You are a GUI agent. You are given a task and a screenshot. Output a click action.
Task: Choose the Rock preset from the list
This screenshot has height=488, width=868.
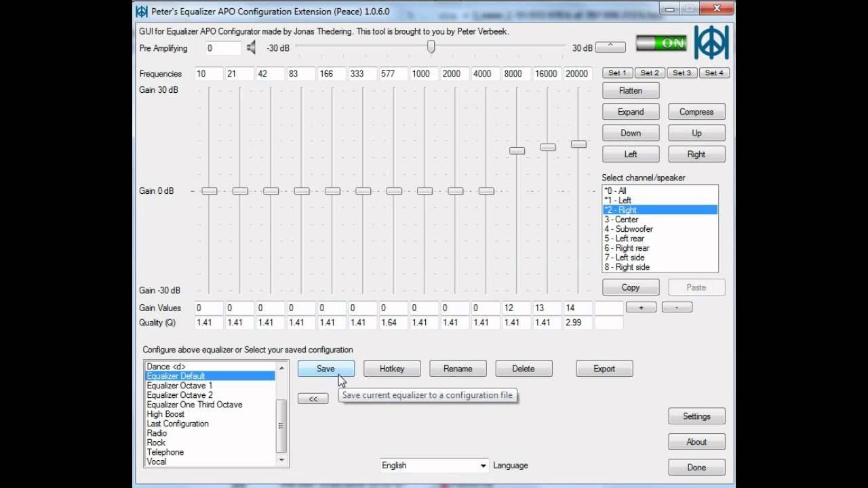[x=155, y=442]
